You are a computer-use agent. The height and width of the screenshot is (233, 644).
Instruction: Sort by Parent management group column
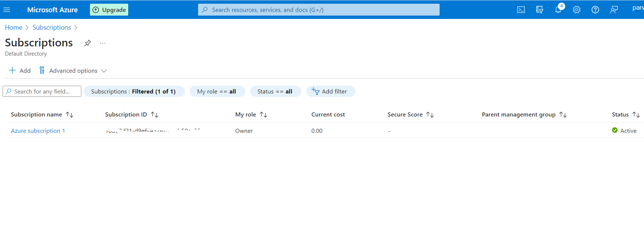[x=524, y=115]
